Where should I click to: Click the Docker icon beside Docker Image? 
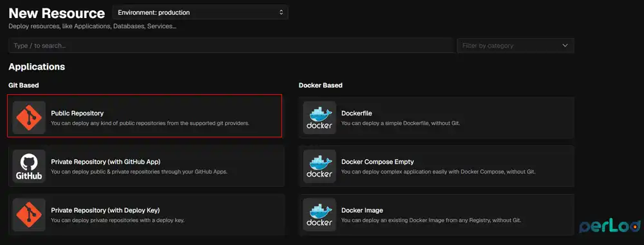coord(319,215)
